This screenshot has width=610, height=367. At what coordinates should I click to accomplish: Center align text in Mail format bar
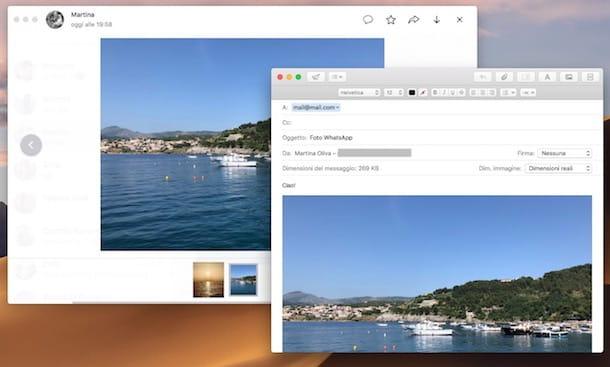483,92
